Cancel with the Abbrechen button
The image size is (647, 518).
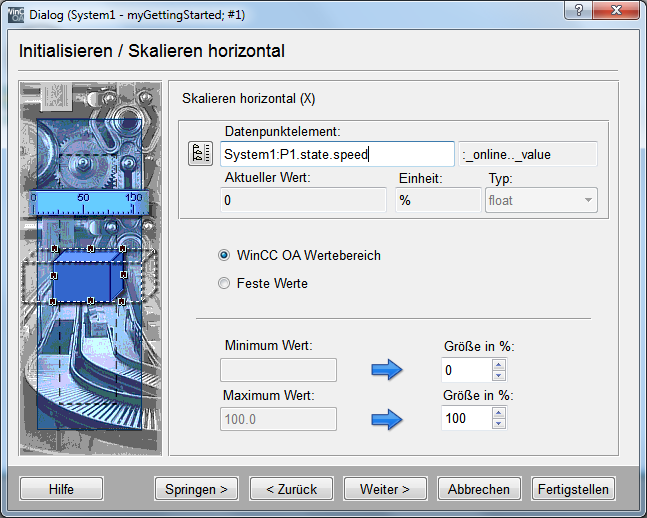tap(479, 489)
